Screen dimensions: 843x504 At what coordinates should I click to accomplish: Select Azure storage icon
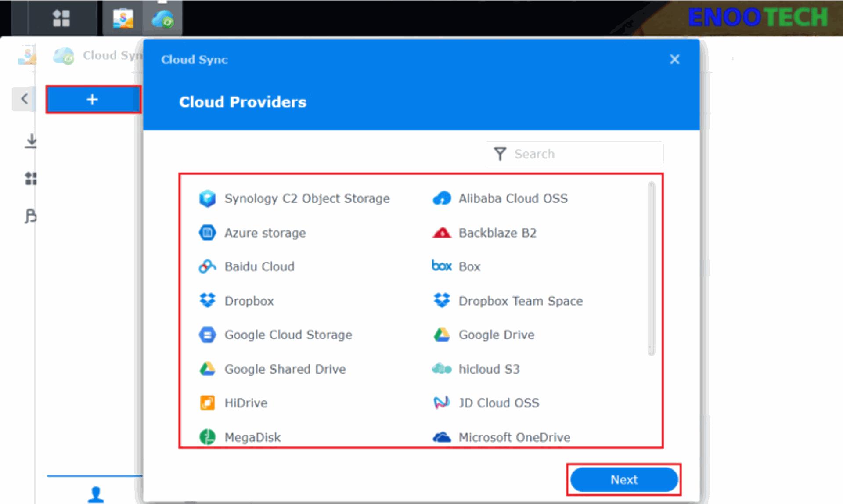[207, 233]
